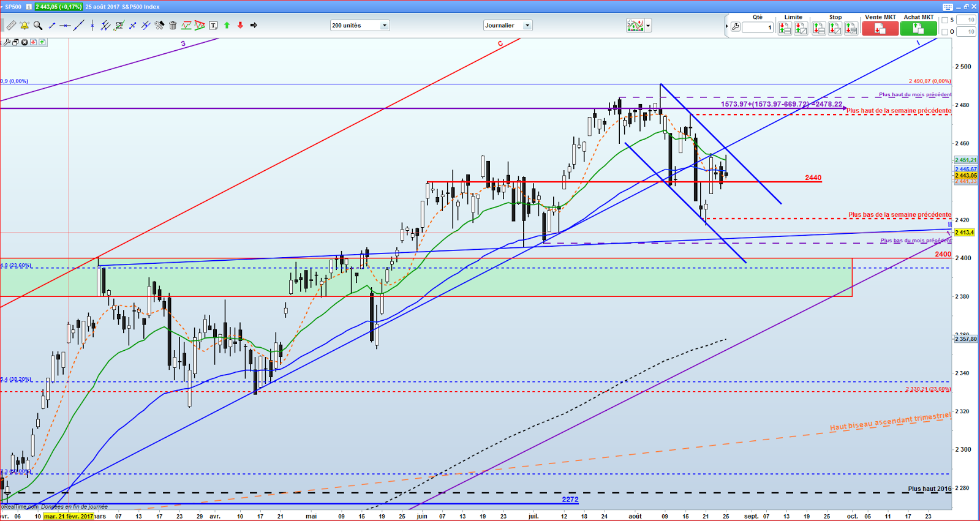Image resolution: width=980 pixels, height=521 pixels.
Task: Click the black circular close chart icon
Action: (24, 42)
